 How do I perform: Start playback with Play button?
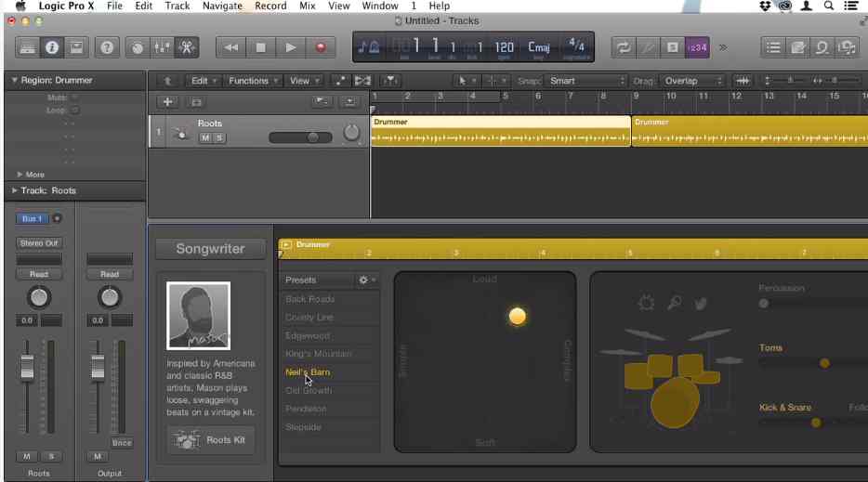[x=291, y=47]
